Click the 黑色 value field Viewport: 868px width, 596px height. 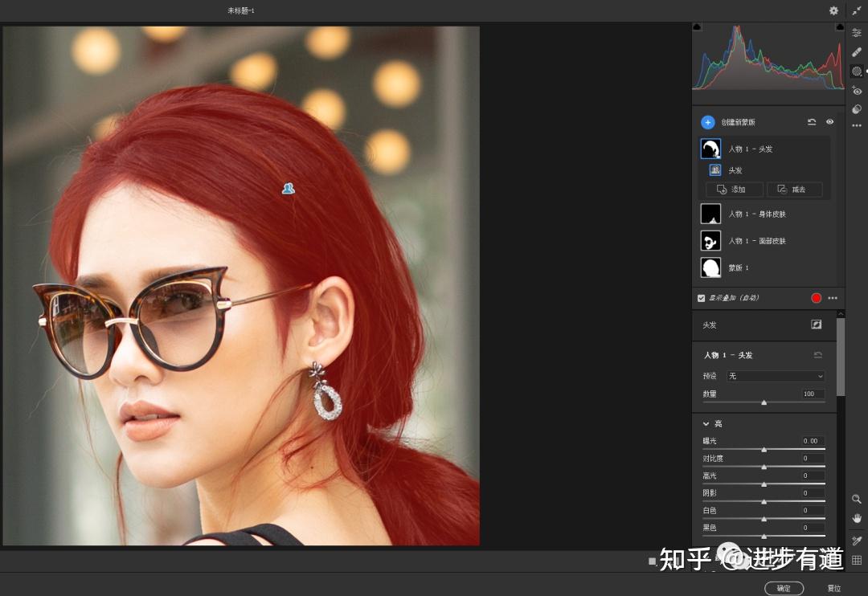[x=813, y=528]
